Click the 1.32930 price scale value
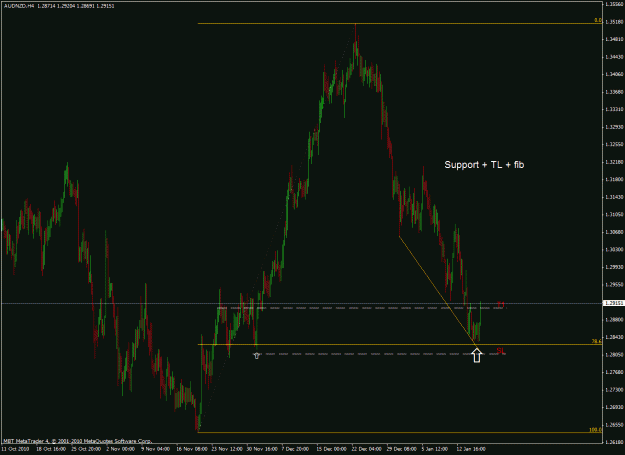The image size is (625, 455). click(x=614, y=127)
